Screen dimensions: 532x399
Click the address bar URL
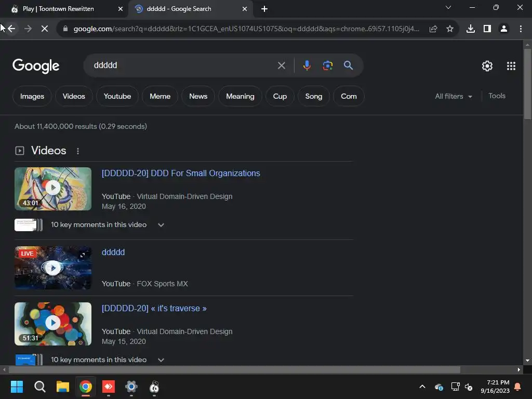click(x=246, y=29)
